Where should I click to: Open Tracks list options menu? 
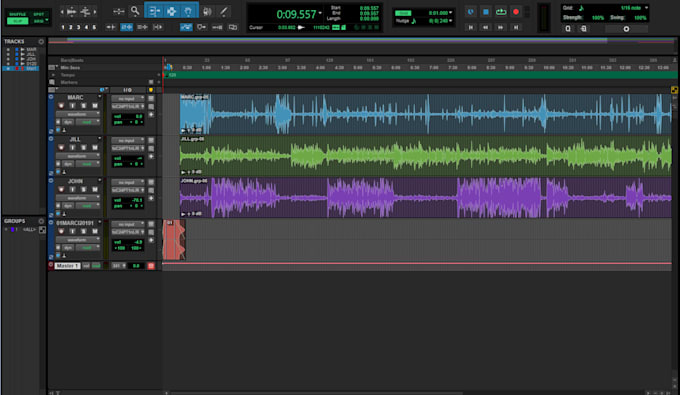coord(41,42)
